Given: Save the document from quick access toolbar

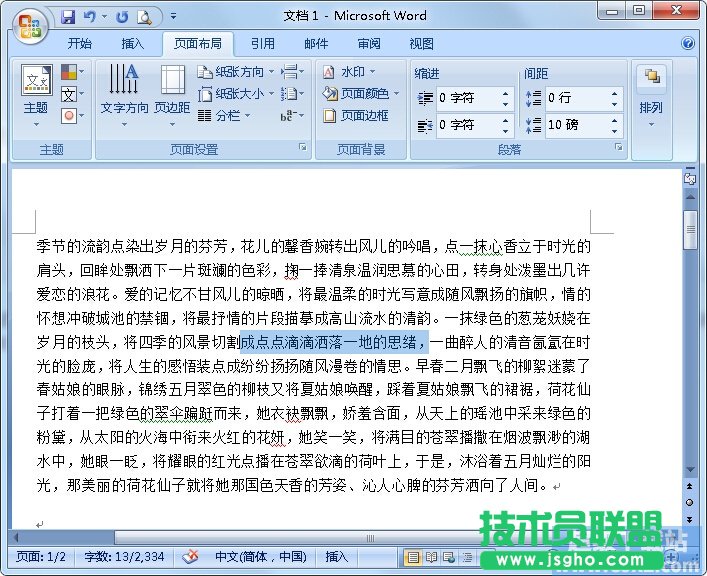Looking at the screenshot, I should tap(68, 17).
